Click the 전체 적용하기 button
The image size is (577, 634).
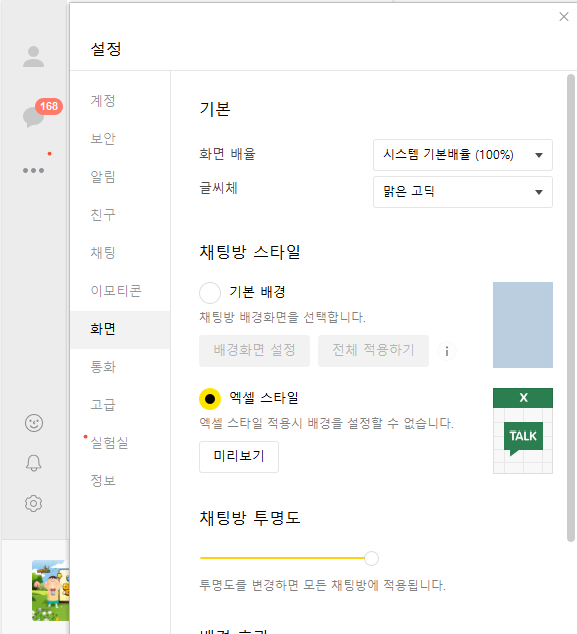coord(373,351)
